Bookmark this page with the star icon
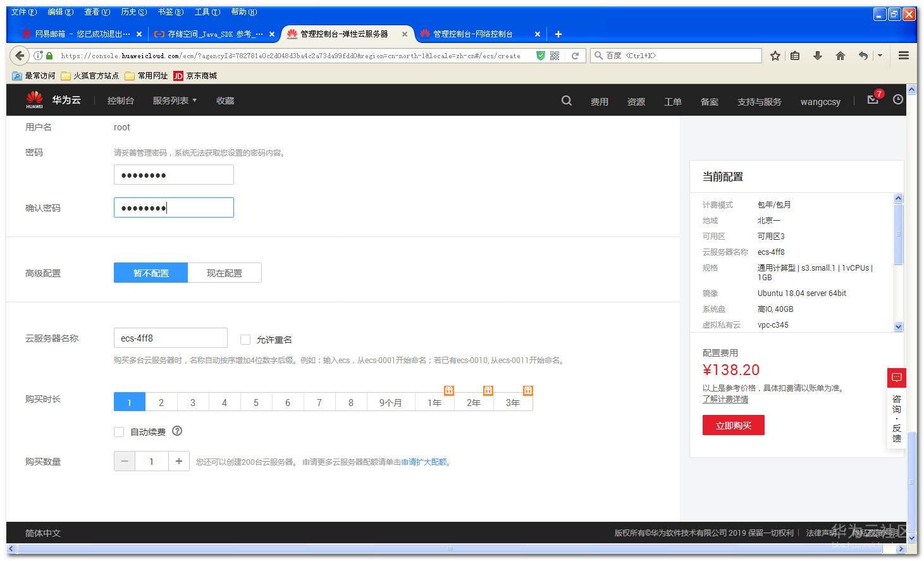The width and height of the screenshot is (924, 561). click(775, 56)
